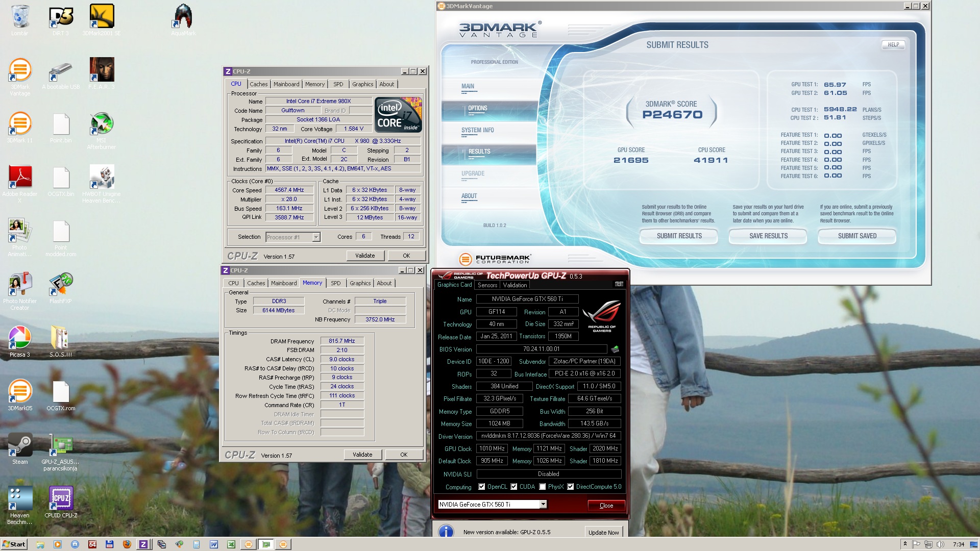Open Excel from the taskbar quick launch

tap(231, 544)
